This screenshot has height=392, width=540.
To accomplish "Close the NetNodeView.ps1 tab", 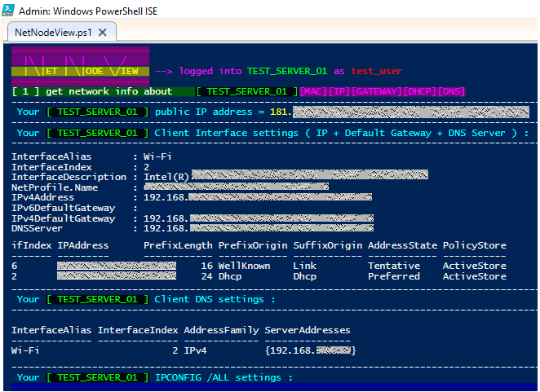I will coord(102,33).
